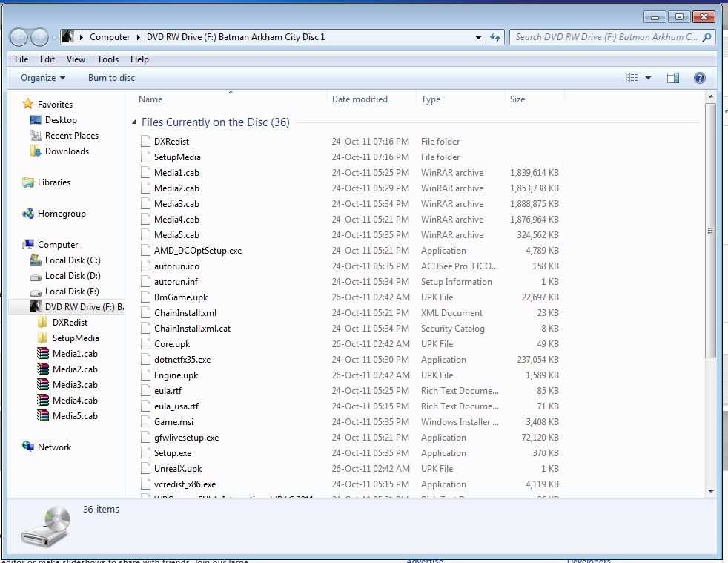Select autorun.inf file
The height and width of the screenshot is (563, 728).
[176, 282]
